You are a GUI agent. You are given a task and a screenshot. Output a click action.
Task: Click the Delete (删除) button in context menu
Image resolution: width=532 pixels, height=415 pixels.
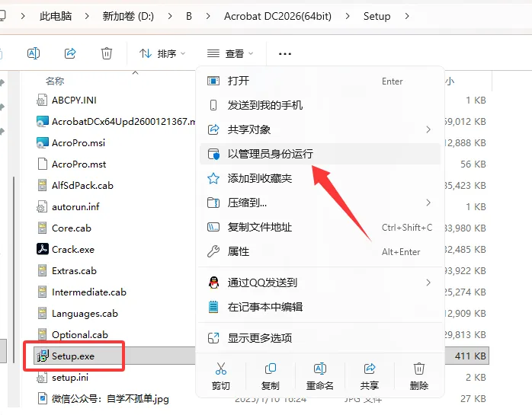(x=419, y=375)
